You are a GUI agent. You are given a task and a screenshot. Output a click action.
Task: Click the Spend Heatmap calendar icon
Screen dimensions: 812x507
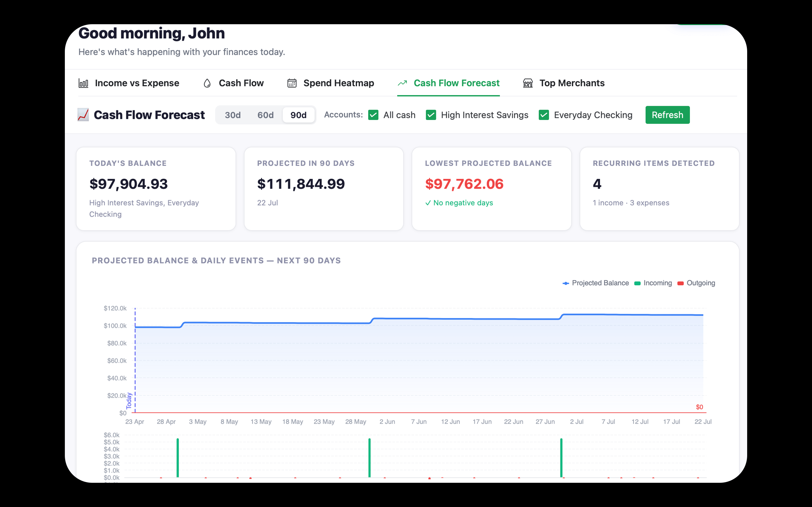[292, 83]
